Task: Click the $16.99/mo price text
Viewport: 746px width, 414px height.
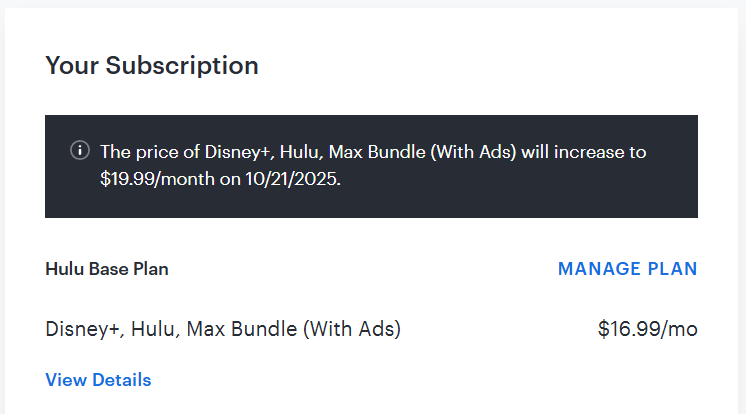Action: point(647,328)
